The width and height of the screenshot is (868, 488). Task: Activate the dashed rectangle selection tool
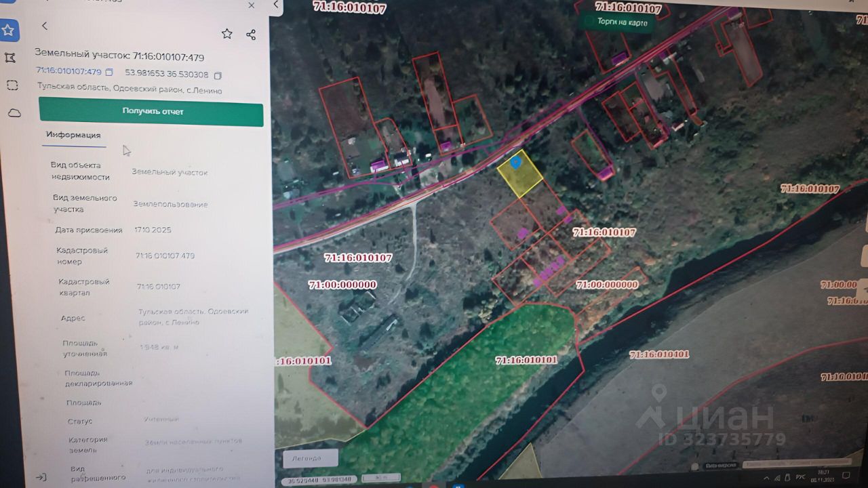click(12, 85)
